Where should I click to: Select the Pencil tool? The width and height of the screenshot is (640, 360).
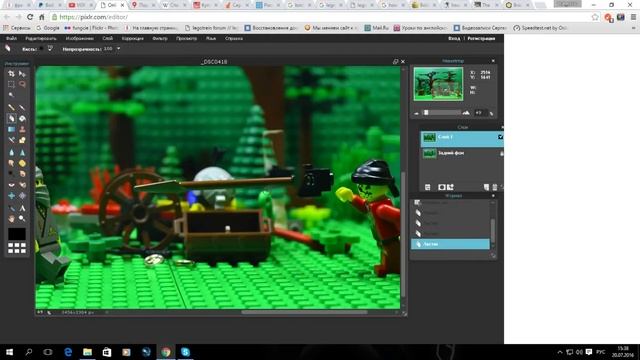[11, 107]
